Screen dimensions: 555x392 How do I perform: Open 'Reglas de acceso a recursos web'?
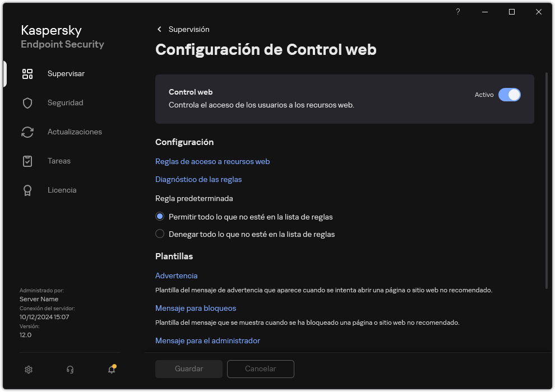pyautogui.click(x=212, y=161)
